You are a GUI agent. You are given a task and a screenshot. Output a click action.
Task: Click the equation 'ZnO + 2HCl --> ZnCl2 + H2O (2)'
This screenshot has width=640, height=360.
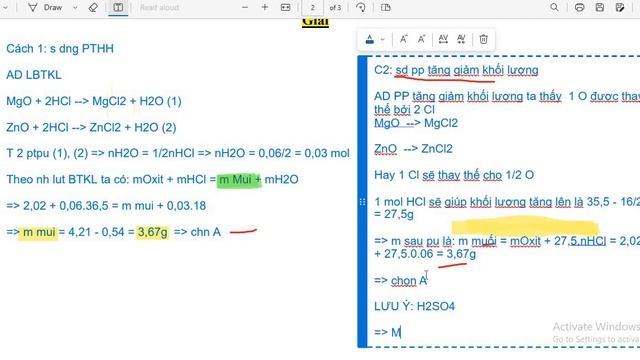[x=91, y=127]
